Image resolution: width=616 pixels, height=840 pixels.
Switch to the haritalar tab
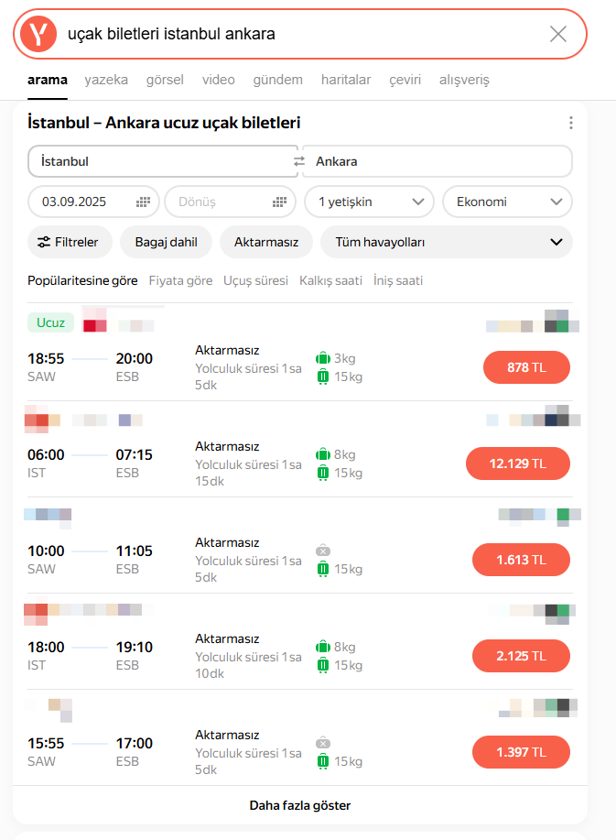pos(346,80)
